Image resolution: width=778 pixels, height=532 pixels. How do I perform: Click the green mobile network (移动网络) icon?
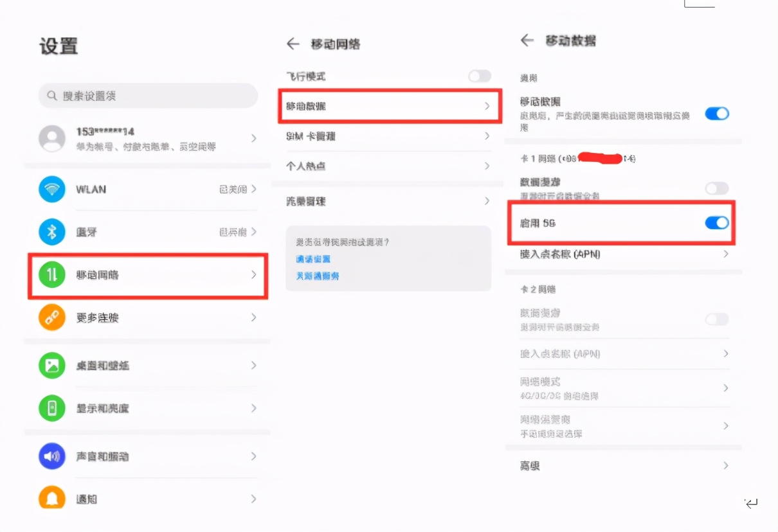tap(52, 275)
